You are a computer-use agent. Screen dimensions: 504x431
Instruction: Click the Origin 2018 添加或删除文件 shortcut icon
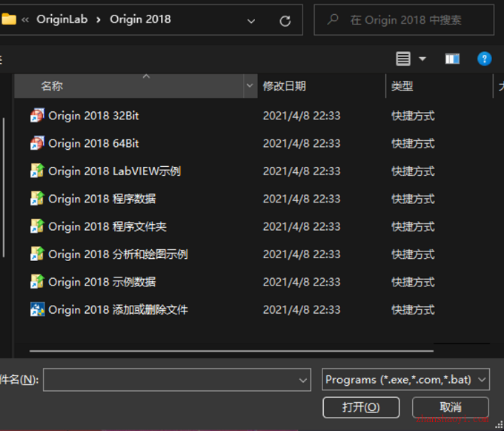tap(37, 309)
